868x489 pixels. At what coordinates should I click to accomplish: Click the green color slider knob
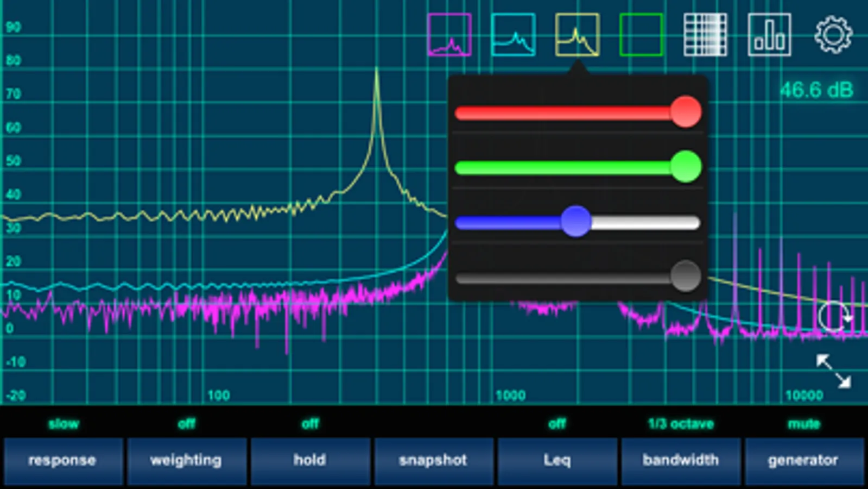pos(686,166)
